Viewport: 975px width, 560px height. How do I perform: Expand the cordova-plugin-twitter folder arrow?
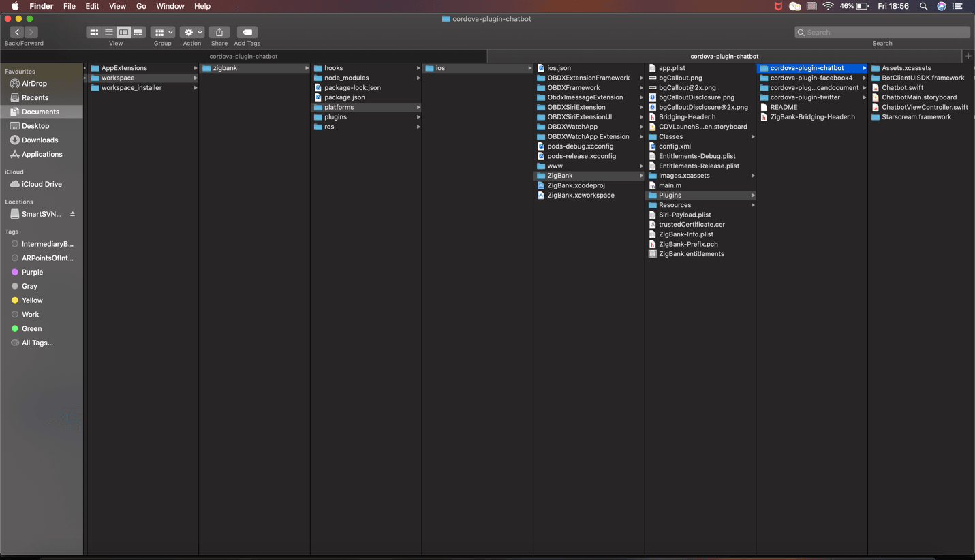coord(865,97)
